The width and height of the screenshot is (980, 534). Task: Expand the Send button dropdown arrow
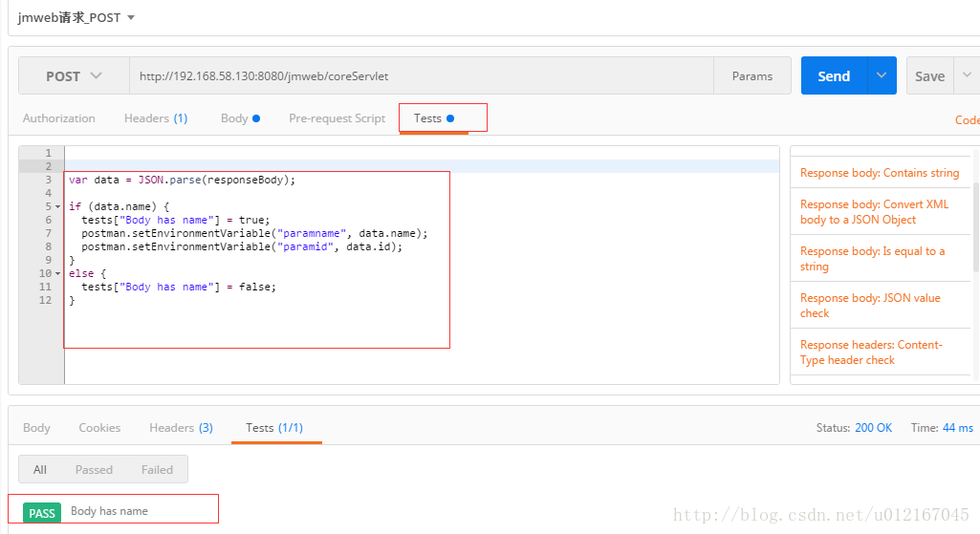(x=882, y=75)
